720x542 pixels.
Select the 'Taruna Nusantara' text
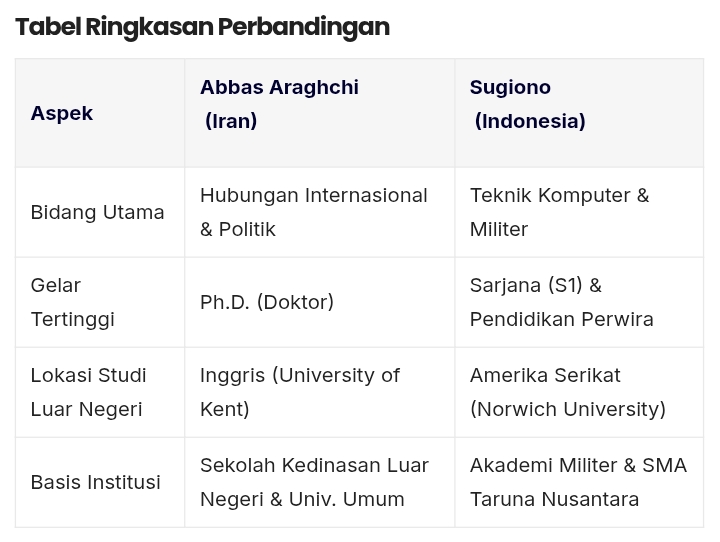pyautogui.click(x=554, y=499)
